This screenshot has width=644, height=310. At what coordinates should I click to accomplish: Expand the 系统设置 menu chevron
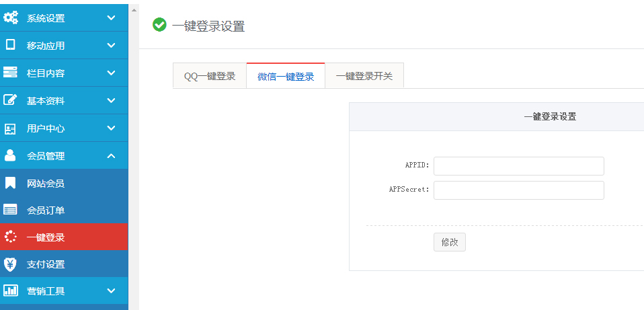coord(111,18)
